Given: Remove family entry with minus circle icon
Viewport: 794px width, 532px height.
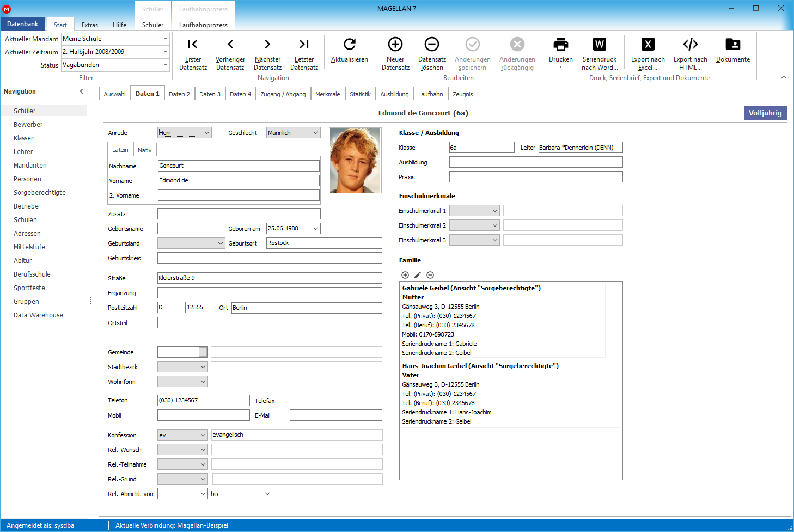Looking at the screenshot, I should [x=430, y=275].
